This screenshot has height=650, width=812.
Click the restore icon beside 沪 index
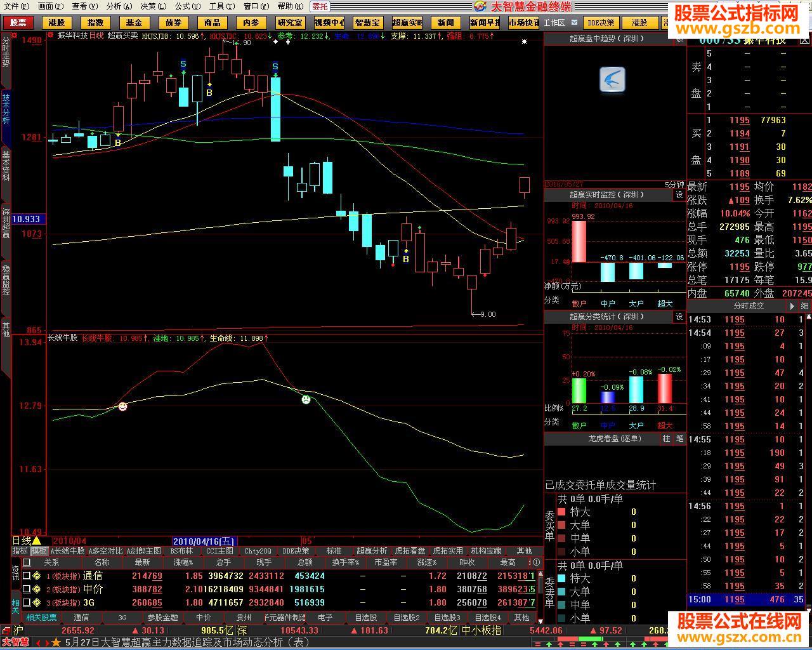[x=6, y=630]
